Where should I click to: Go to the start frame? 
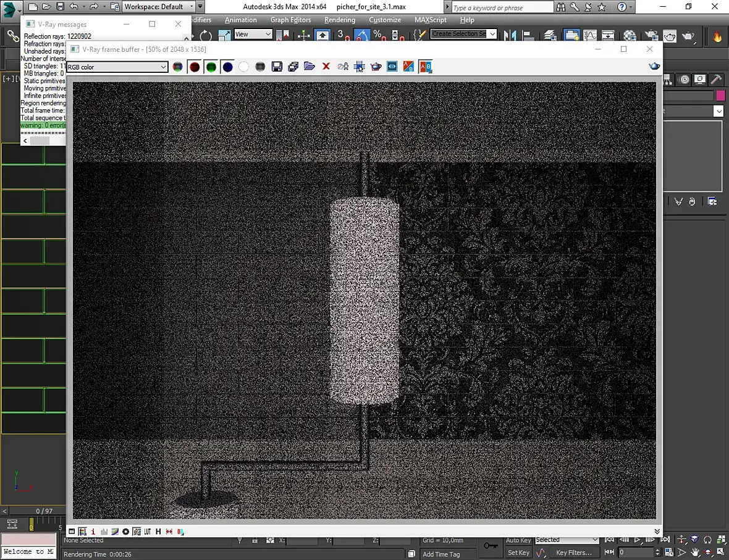(609, 540)
